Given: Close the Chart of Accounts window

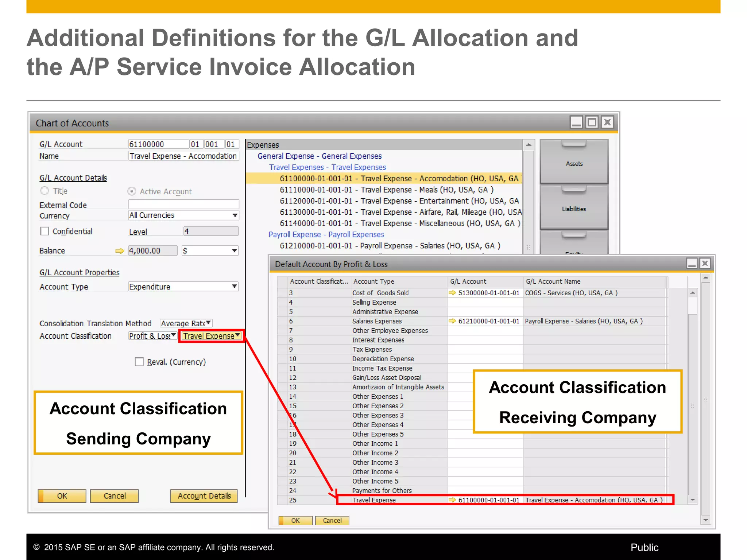Looking at the screenshot, I should tap(607, 122).
